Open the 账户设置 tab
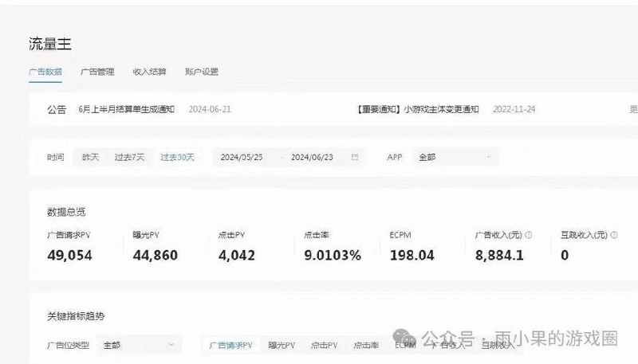This screenshot has height=364, width=638. (202, 72)
